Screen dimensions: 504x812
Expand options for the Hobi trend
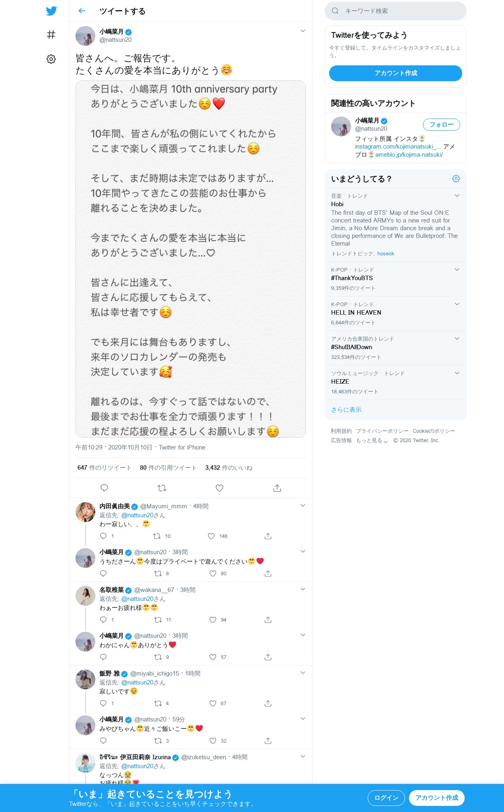[457, 196]
